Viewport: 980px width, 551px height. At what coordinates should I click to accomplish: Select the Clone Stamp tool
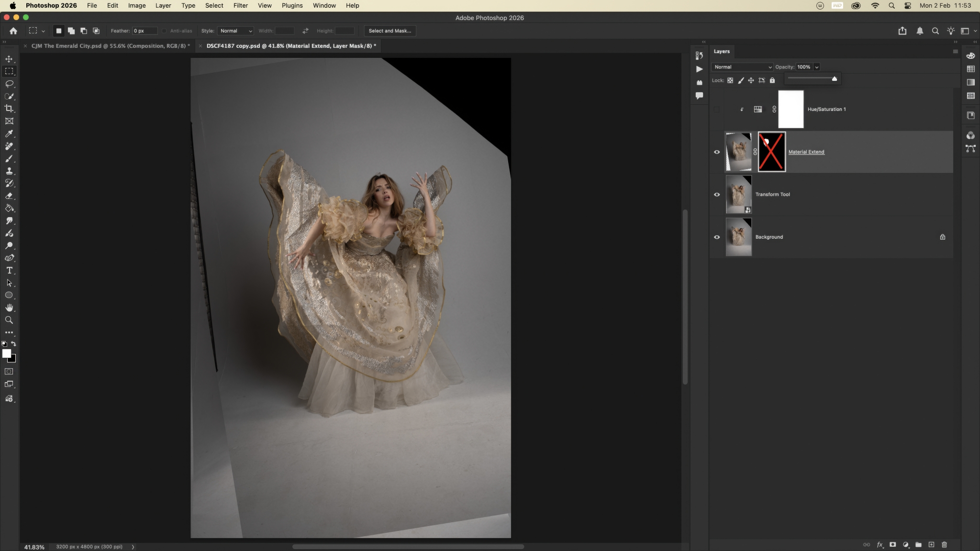9,171
